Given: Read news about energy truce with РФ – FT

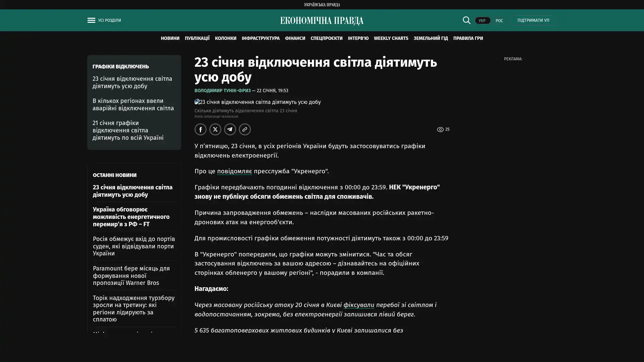Looking at the screenshot, I should click(x=131, y=217).
